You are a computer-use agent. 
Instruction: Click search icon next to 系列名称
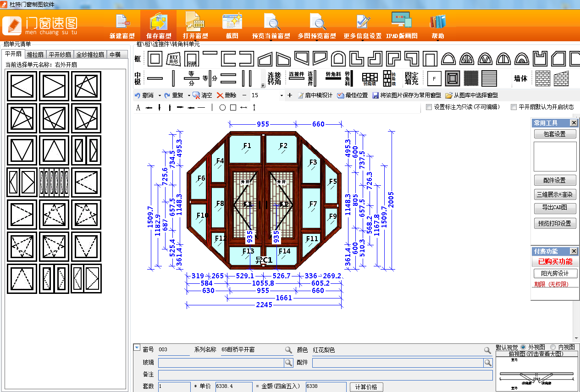[288, 350]
